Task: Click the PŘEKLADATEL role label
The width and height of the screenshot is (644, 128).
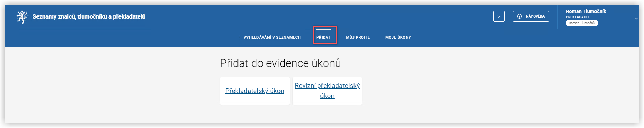Action: (578, 17)
